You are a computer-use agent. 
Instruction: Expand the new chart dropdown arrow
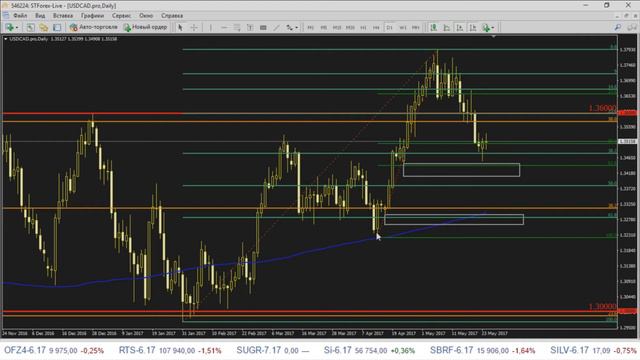[x=16, y=28]
